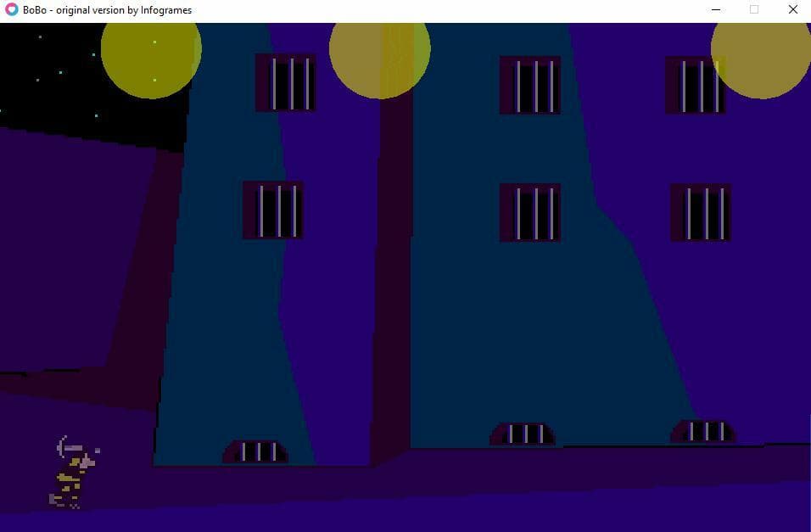This screenshot has width=811, height=532.
Task: Close the BoBo game window
Action: [792, 10]
